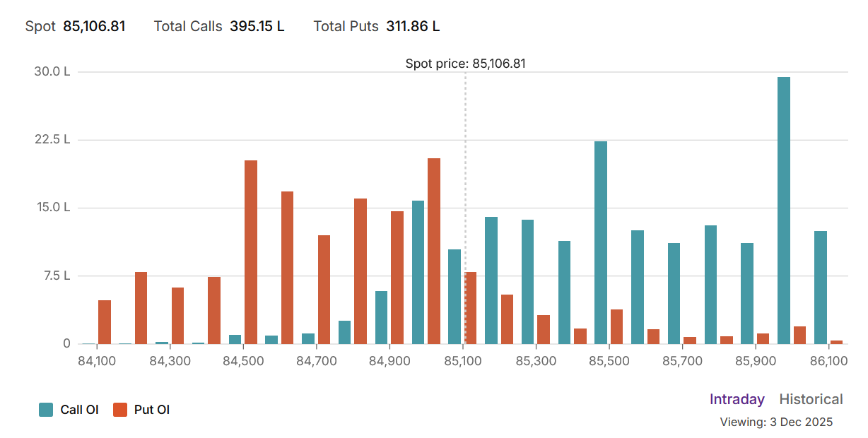
Task: Click the Spot value 85,106.81 in header
Action: [94, 27]
